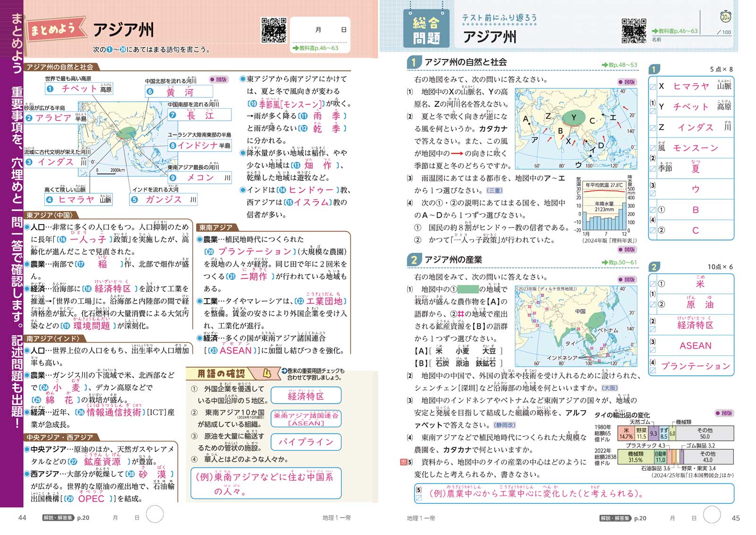Click the 用語の確認 number 4 badge
Screen dimensions: 756x535
click(266, 373)
